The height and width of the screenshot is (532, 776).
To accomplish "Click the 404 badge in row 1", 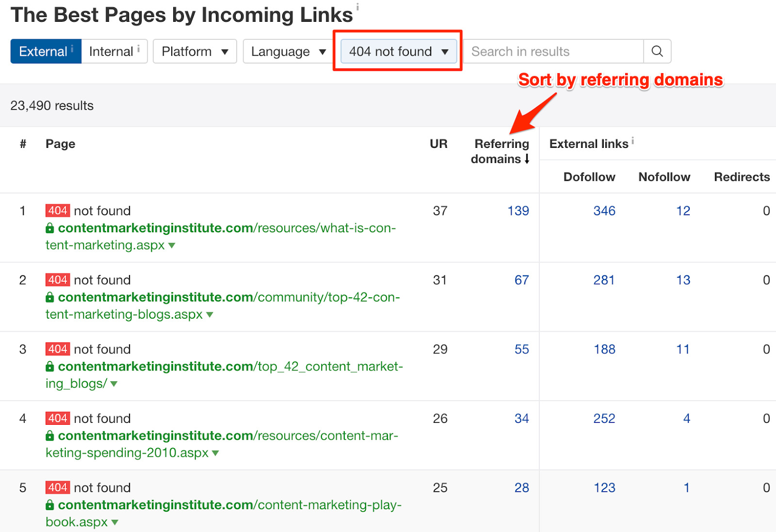I will pyautogui.click(x=58, y=210).
